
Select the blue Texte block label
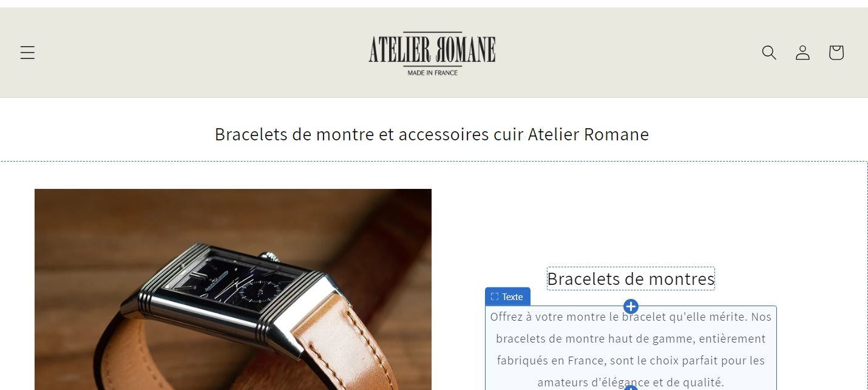tap(507, 296)
